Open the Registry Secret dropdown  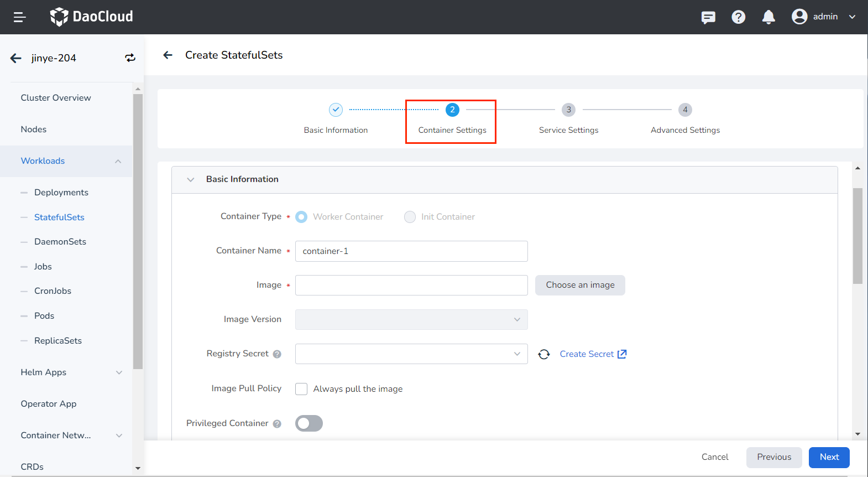tap(411, 354)
